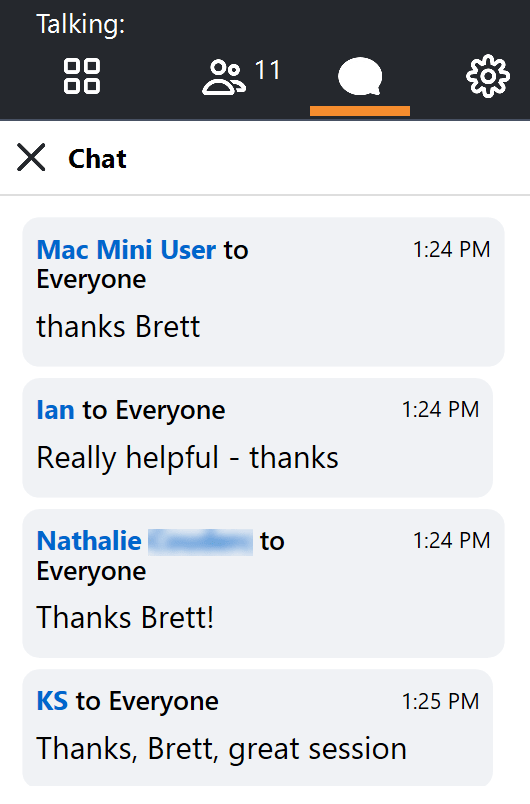The height and width of the screenshot is (804, 530).
Task: Click the Mac Mini User sender name
Action: (126, 250)
